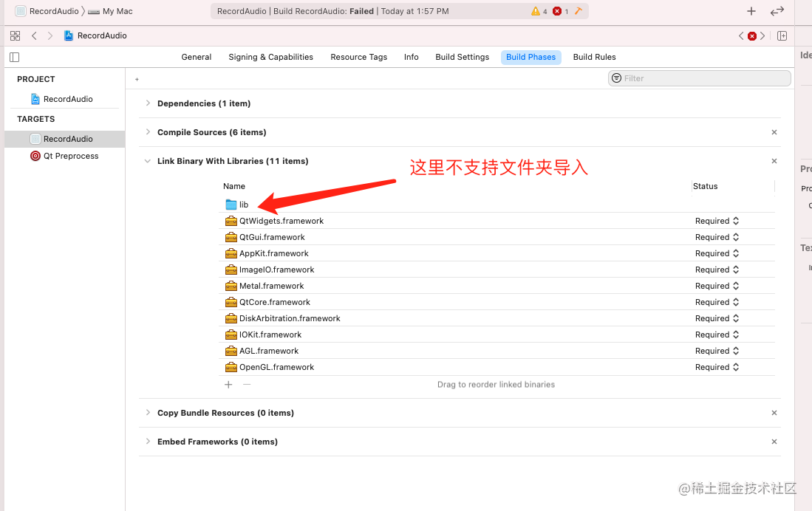Change Metal.framework Required status
Screen dimensions: 812x511
coord(717,286)
